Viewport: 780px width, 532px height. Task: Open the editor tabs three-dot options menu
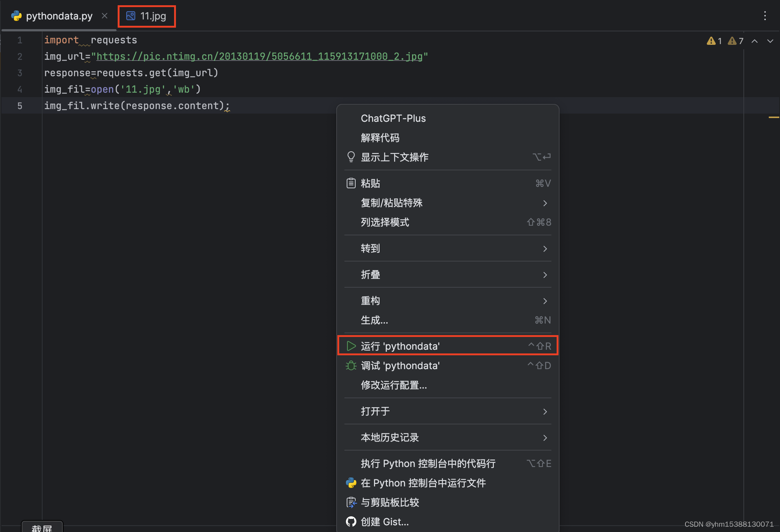click(x=765, y=16)
